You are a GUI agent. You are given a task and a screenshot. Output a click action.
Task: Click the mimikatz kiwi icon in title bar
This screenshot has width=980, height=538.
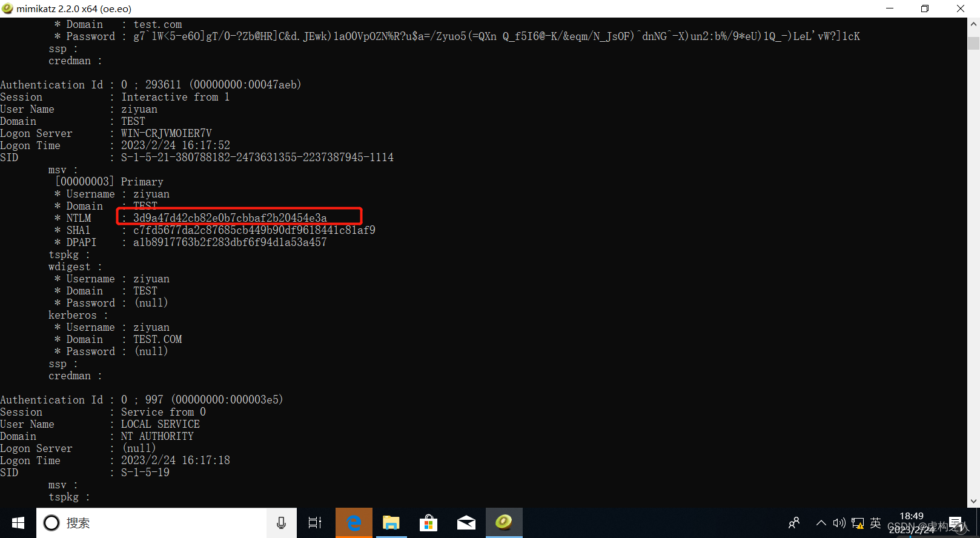pos(7,8)
